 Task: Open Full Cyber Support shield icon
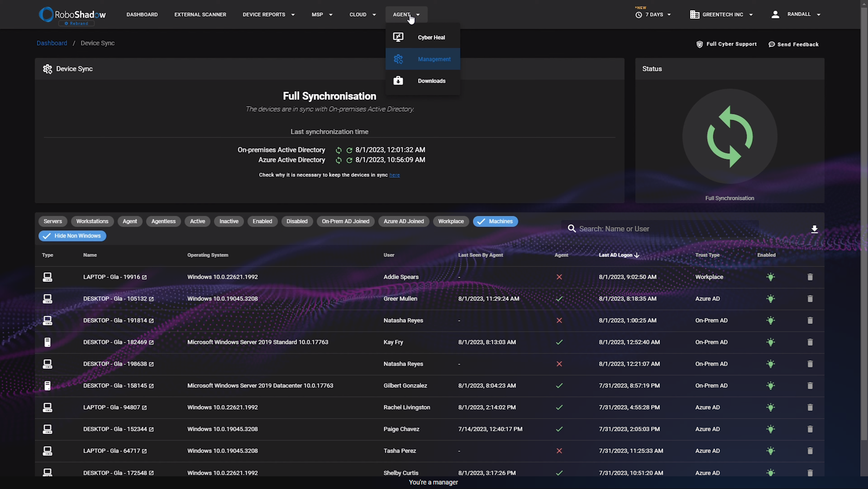pyautogui.click(x=699, y=44)
